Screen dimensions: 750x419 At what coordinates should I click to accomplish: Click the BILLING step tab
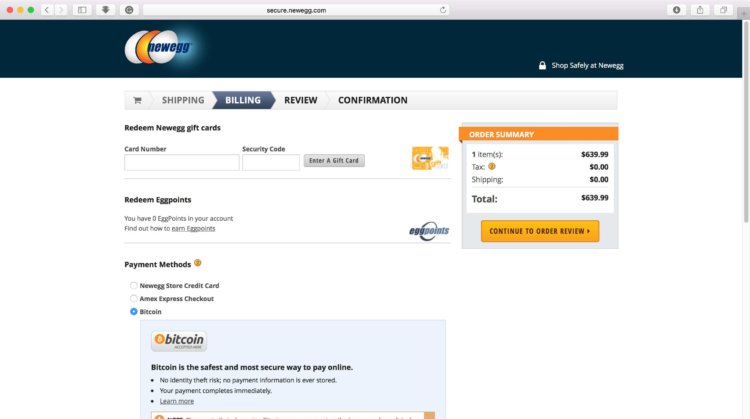(243, 100)
